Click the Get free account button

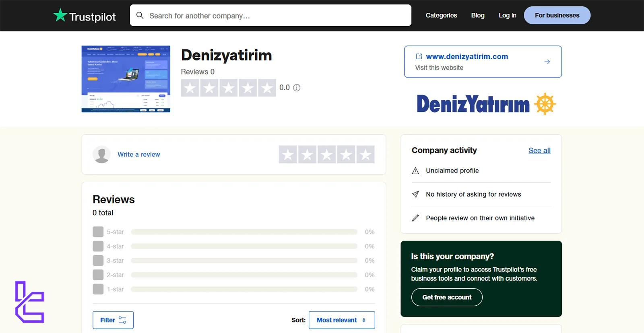coord(447,297)
